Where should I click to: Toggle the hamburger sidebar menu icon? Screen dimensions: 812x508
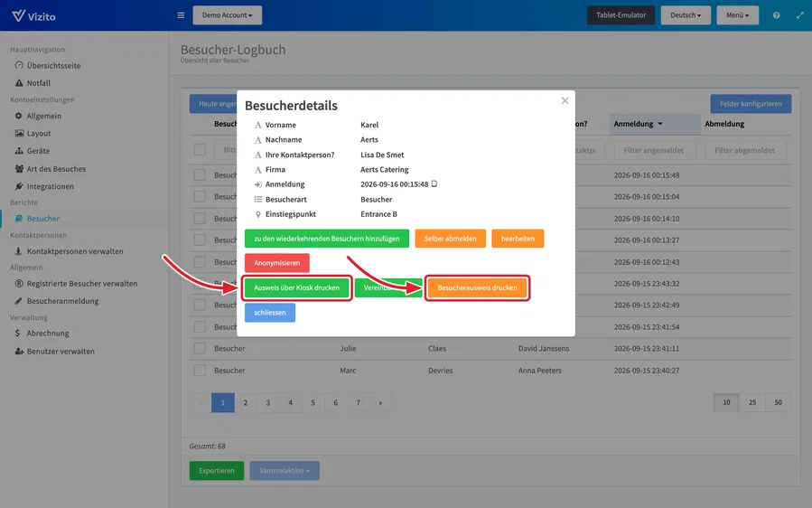(x=181, y=15)
